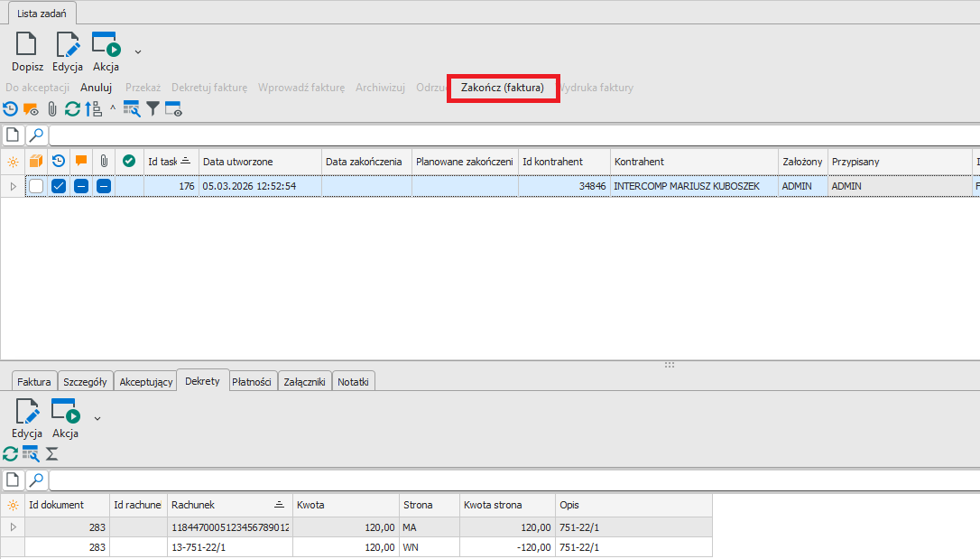Image resolution: width=980 pixels, height=559 pixels.
Task: Refresh the task list with green arrows icon
Action: tap(72, 109)
